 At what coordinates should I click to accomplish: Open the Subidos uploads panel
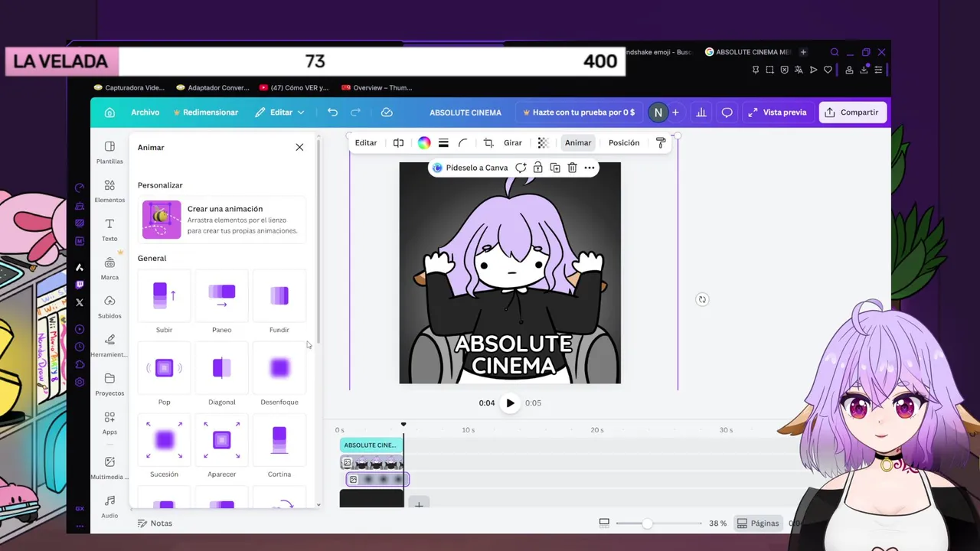pos(109,307)
